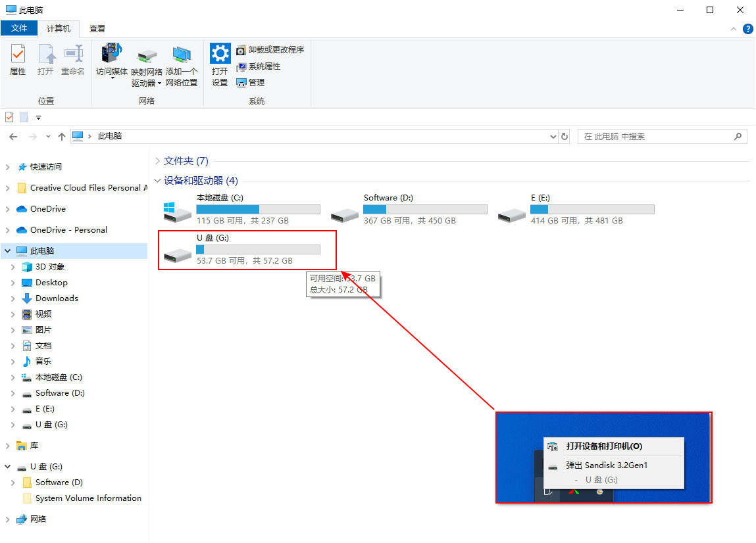
Task: Click 卸载或更改程序 in the ribbon
Action: click(270, 50)
